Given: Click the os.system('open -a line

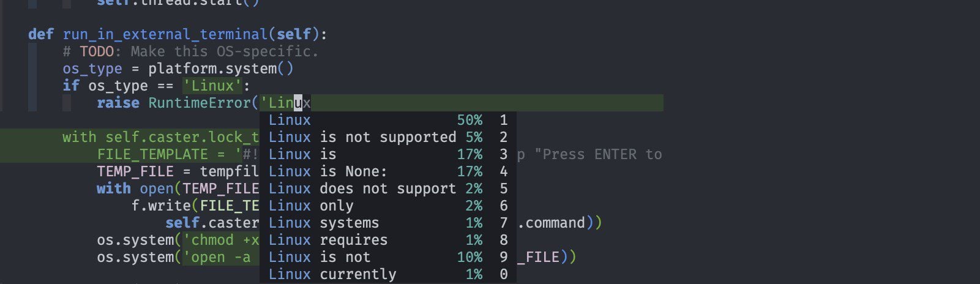Looking at the screenshot, I should (x=178, y=257).
